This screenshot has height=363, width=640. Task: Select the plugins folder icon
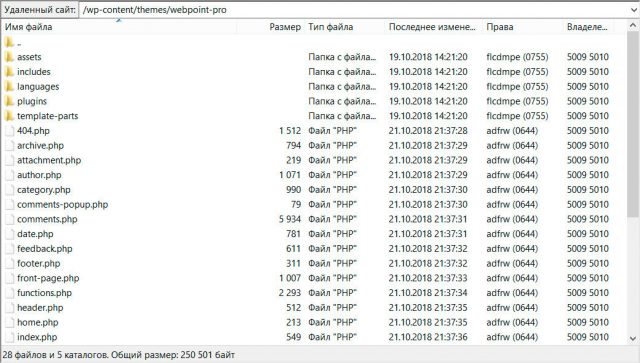coord(9,101)
